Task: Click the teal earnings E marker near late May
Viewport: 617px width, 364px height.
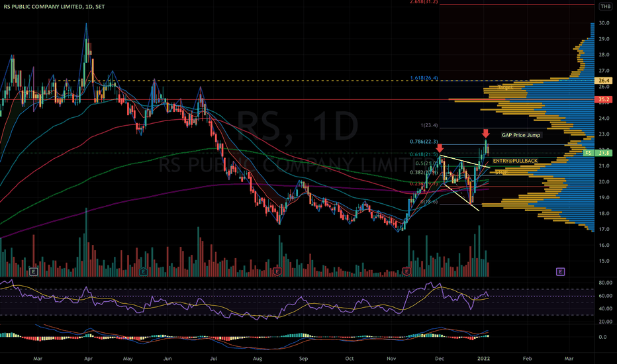Action: (144, 271)
